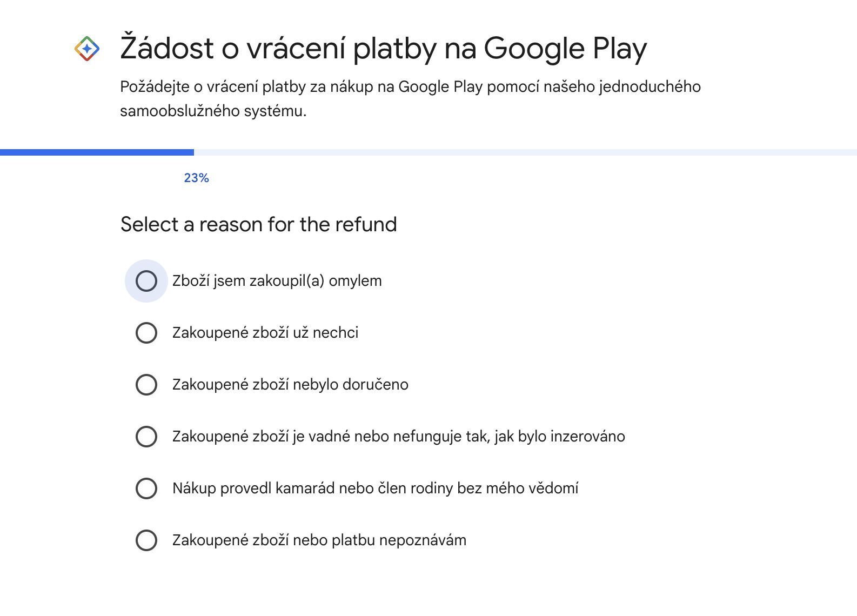Select 'Zakoupené zboží nebylo doručeno' radio button
Image resolution: width=857 pixels, height=616 pixels.
click(x=145, y=384)
